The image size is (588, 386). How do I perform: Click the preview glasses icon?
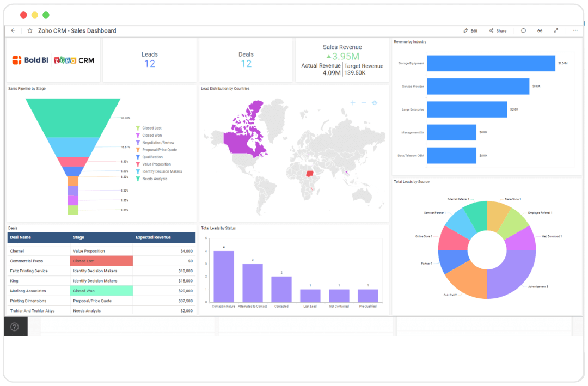pos(540,30)
